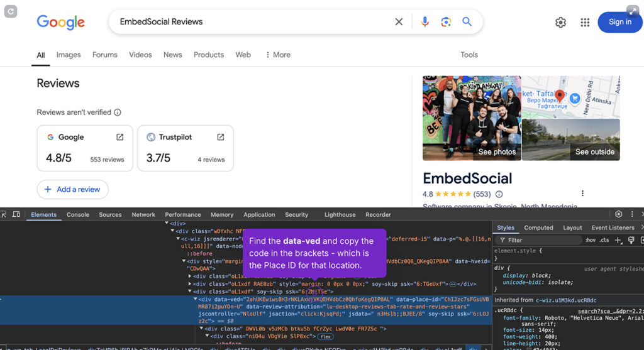Start voice search with the microphone icon
This screenshot has height=350, width=644.
425,22
